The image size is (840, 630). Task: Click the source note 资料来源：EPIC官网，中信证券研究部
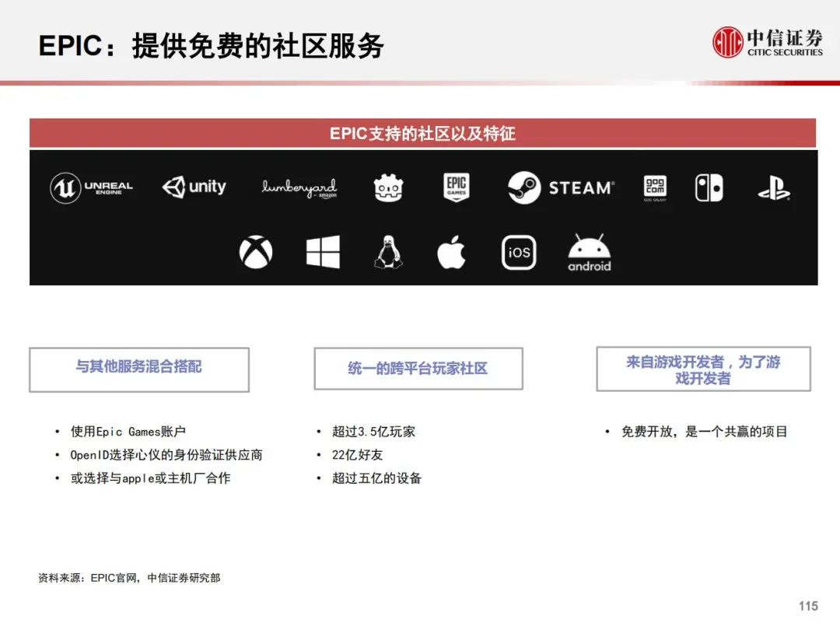129,578
